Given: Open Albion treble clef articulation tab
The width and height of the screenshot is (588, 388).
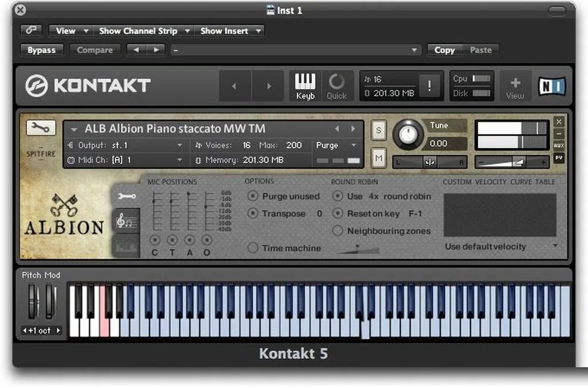Looking at the screenshot, I should pyautogui.click(x=126, y=221).
